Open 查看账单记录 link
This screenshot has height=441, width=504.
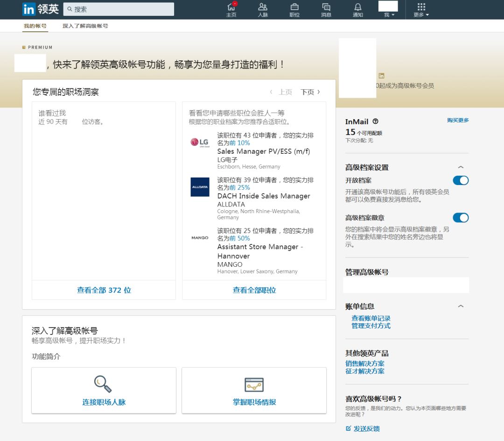point(371,318)
